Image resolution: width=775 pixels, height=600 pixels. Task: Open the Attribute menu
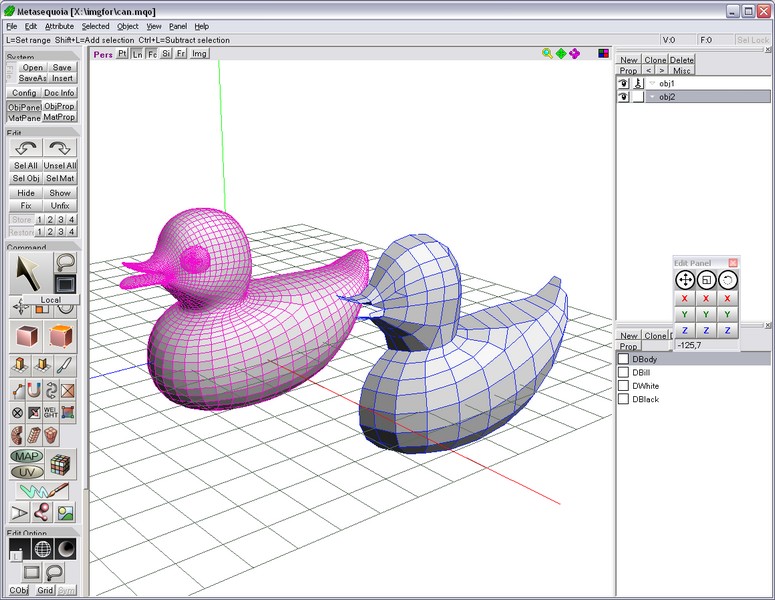59,26
